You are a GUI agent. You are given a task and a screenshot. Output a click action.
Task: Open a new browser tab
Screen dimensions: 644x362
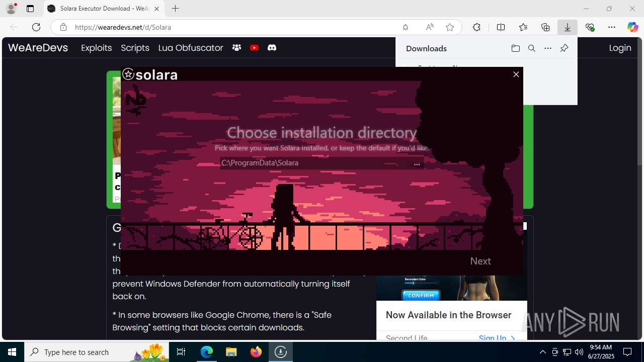tap(175, 9)
